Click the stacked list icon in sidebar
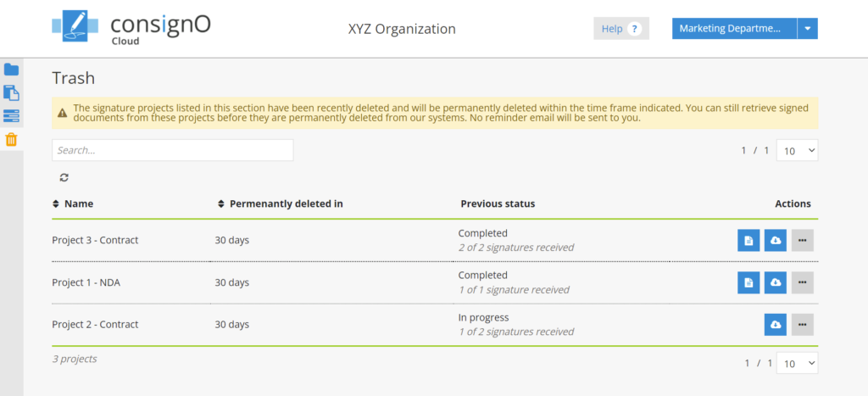868x396 pixels. (x=11, y=116)
